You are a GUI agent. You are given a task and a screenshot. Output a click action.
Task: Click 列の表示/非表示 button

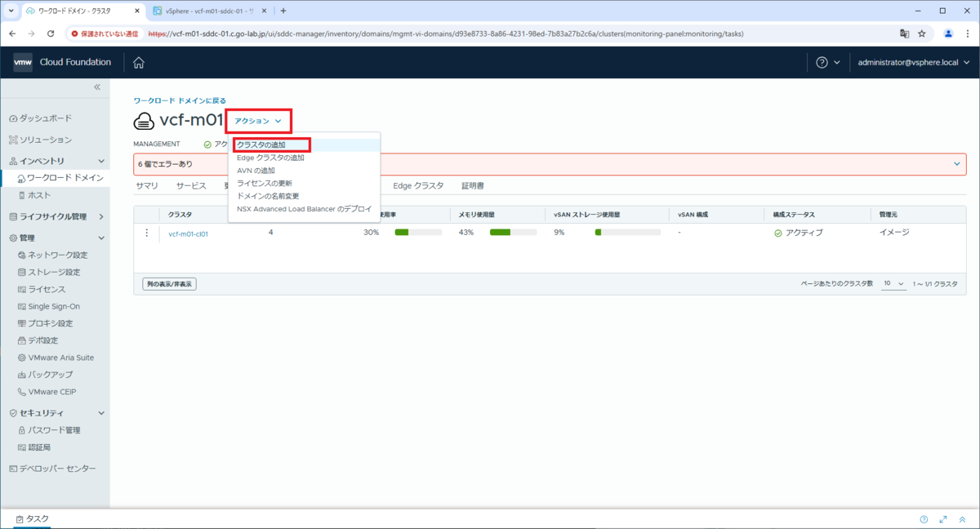pos(169,284)
